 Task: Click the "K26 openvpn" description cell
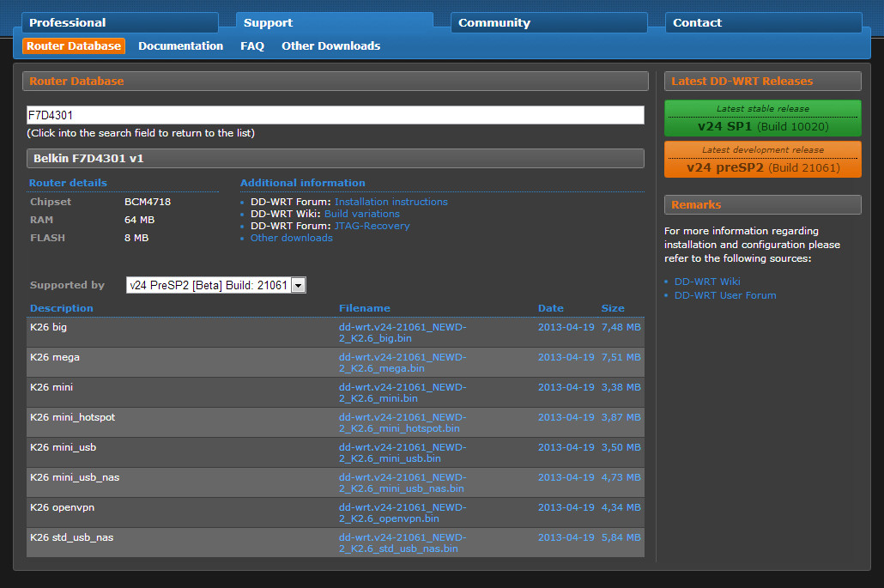click(62, 507)
